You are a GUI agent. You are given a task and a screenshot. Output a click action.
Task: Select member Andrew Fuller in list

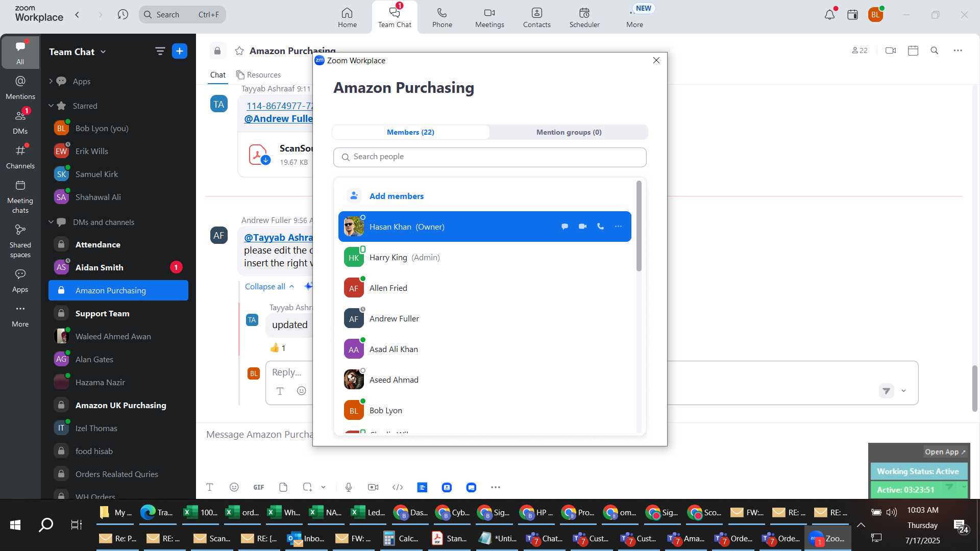(x=485, y=318)
